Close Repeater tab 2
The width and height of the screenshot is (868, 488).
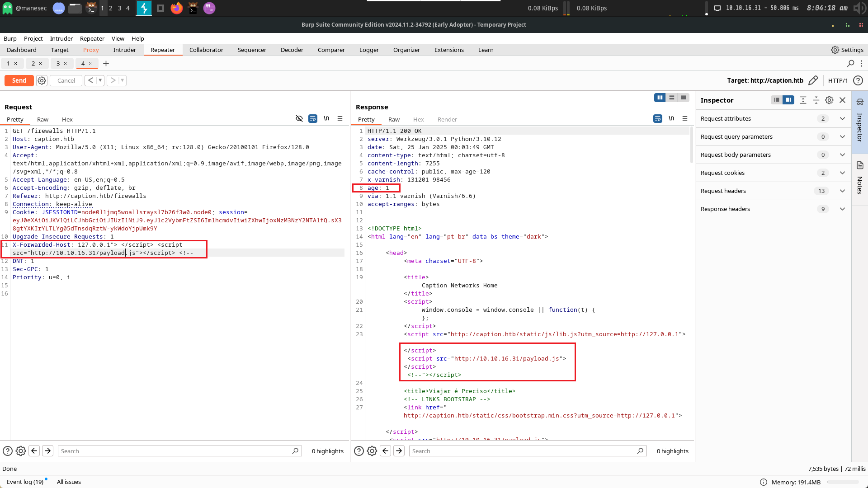[x=40, y=64]
